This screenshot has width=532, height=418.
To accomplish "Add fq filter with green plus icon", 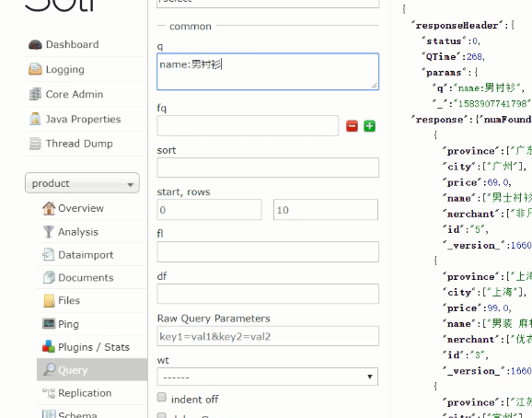I will [369, 126].
